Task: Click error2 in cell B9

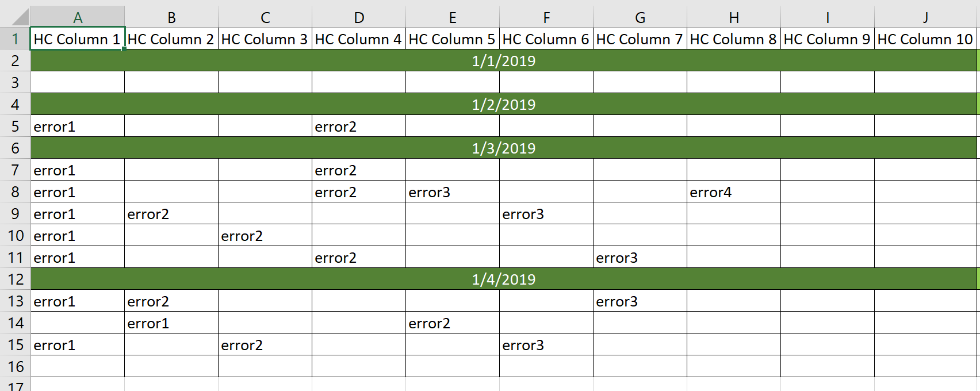Action: tap(171, 213)
